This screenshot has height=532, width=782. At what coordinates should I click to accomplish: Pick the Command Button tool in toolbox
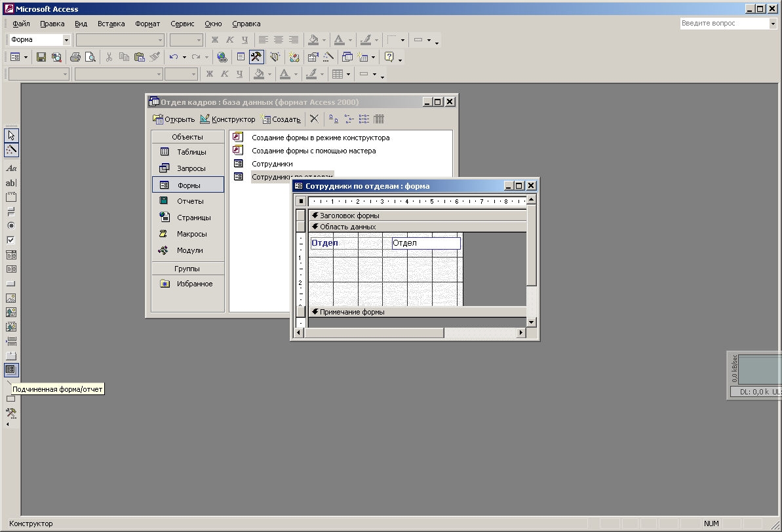(11, 283)
